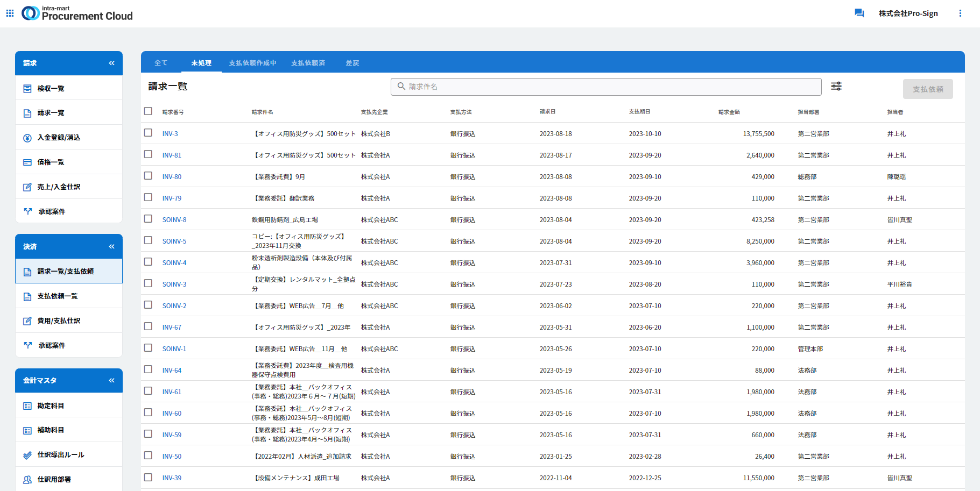Open invoice link SOINV-2
Screen dimensions: 980x491
(174, 306)
